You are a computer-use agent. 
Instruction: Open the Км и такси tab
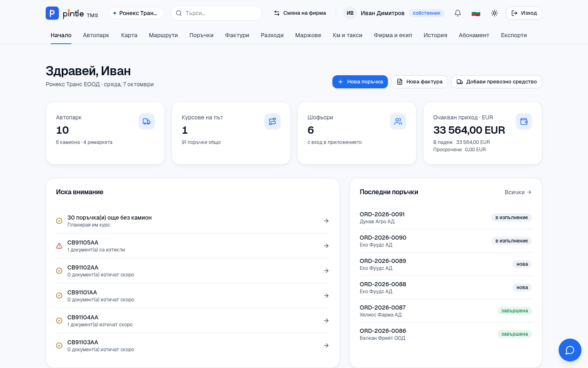[x=347, y=35]
